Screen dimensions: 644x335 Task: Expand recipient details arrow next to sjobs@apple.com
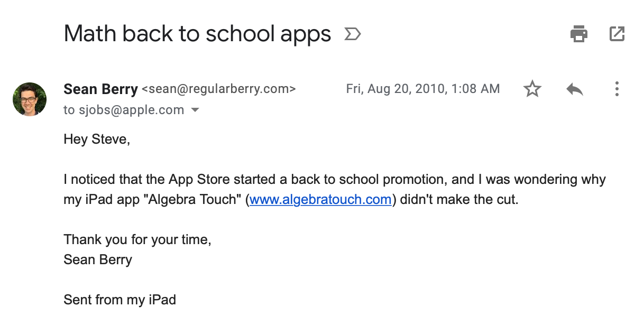(195, 110)
